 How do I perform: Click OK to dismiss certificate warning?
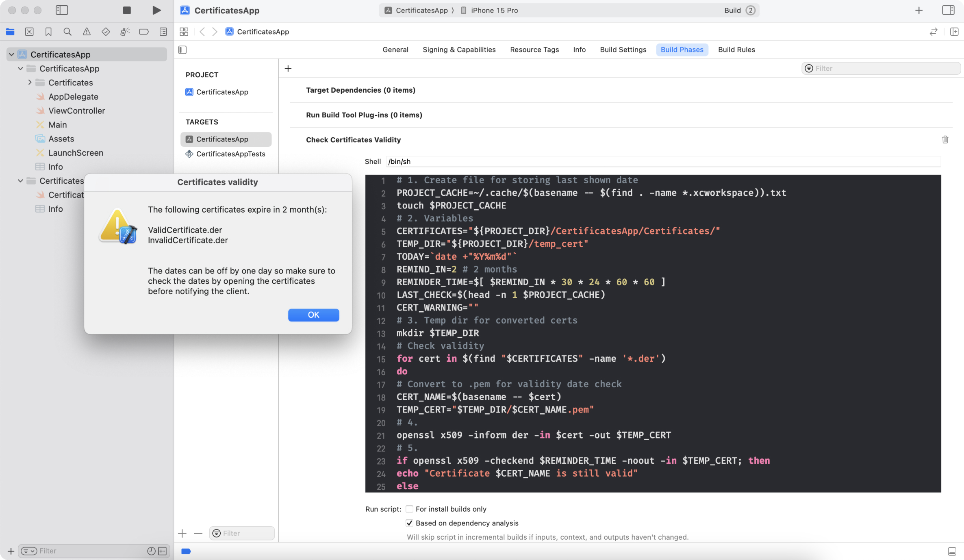coord(313,315)
